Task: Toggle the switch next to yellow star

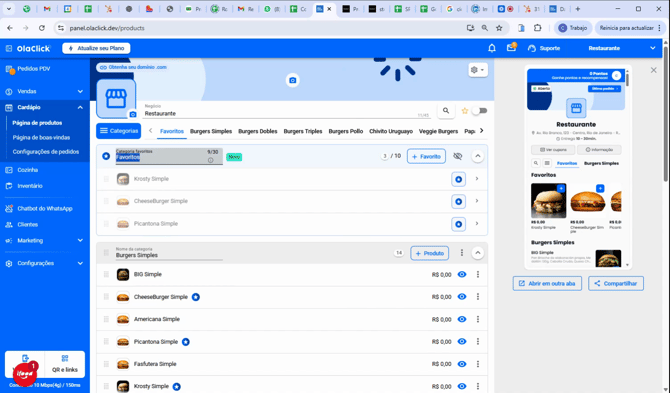Action: pos(480,111)
